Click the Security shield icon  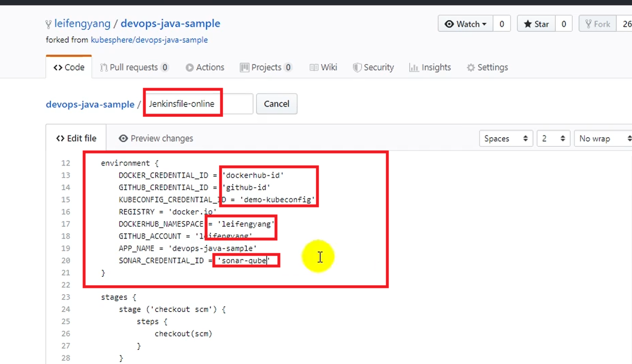coord(357,68)
